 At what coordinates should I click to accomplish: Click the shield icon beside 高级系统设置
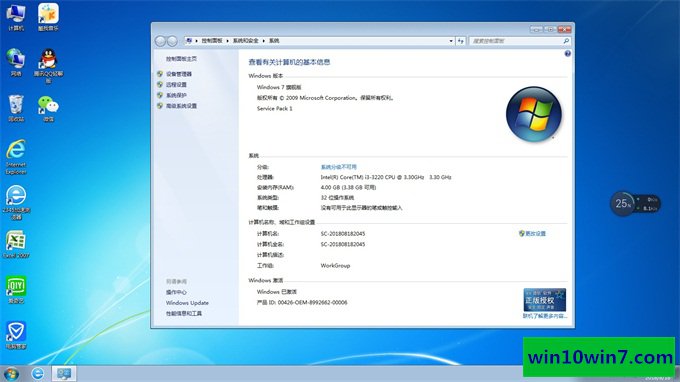click(x=160, y=106)
